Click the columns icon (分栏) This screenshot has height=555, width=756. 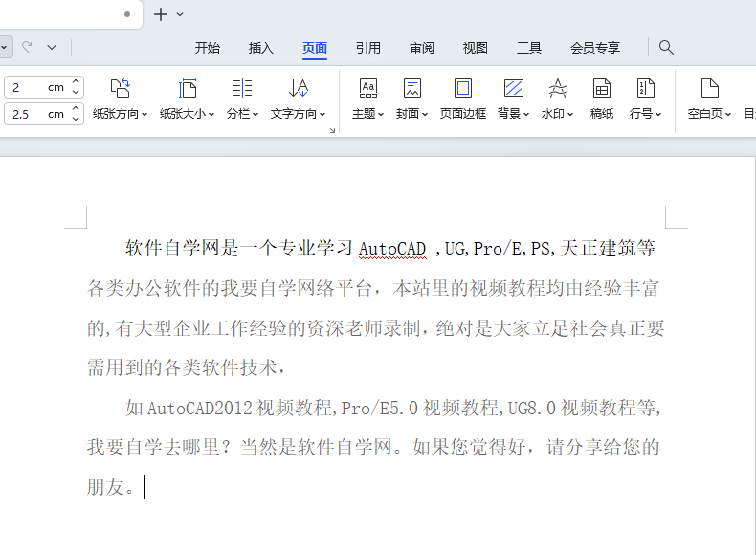click(x=242, y=88)
